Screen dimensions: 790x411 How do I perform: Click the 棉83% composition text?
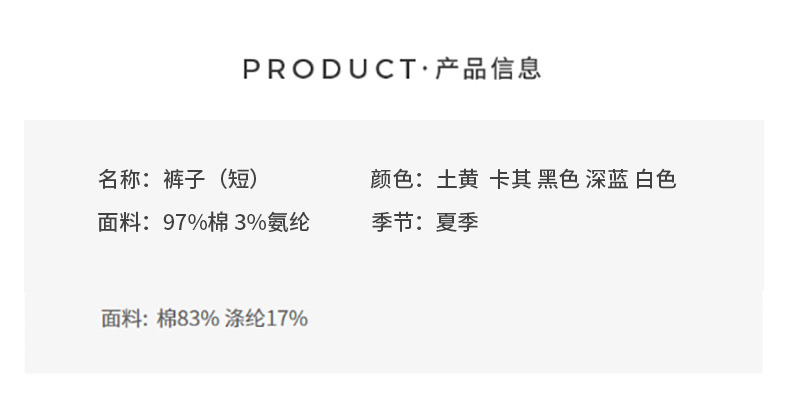tap(188, 319)
